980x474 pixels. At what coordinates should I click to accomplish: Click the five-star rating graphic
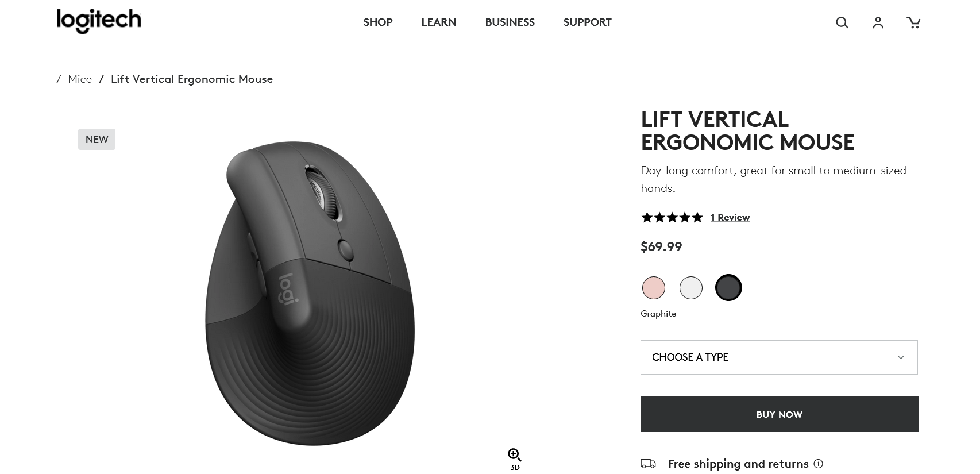pyautogui.click(x=672, y=217)
